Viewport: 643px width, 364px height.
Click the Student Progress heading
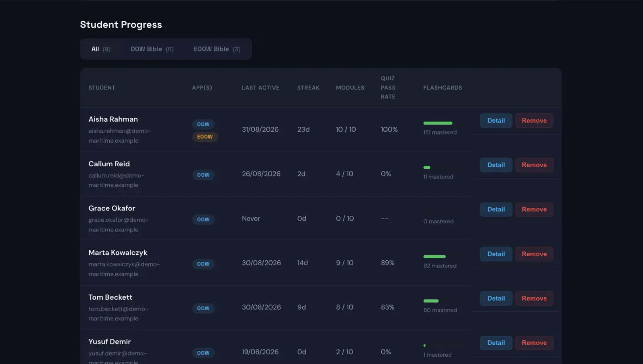[x=121, y=25]
